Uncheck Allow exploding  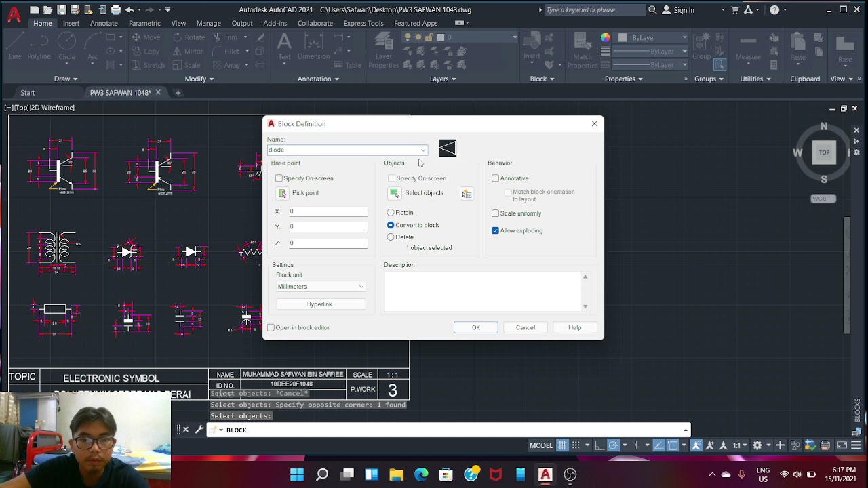coord(495,230)
